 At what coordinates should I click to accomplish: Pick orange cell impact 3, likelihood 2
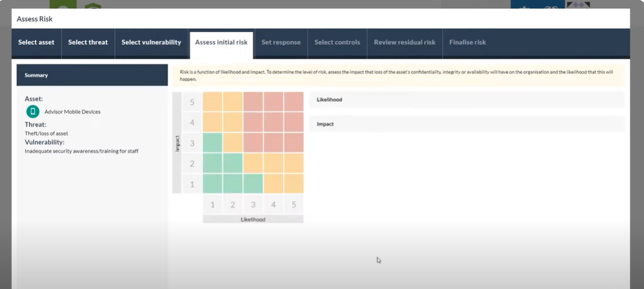[233, 143]
